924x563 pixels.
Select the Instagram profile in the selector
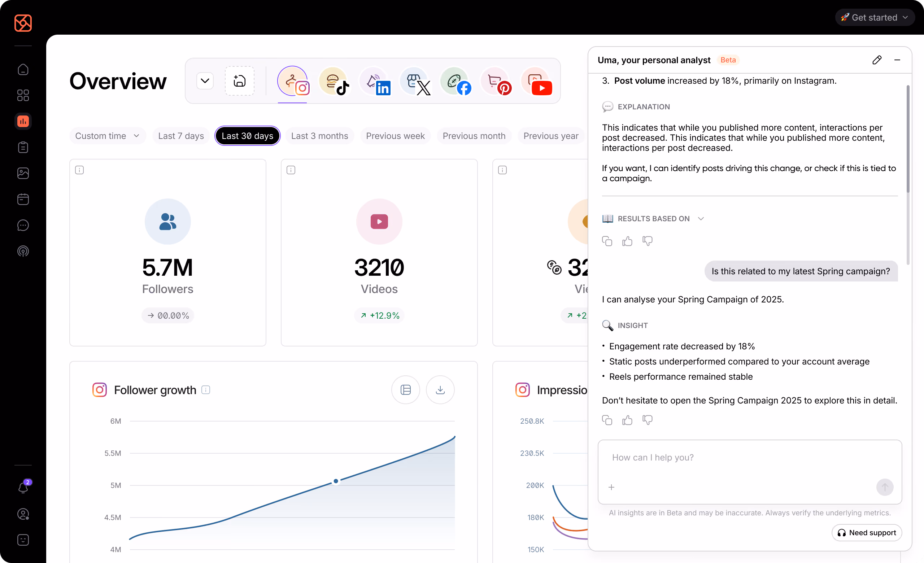point(293,81)
